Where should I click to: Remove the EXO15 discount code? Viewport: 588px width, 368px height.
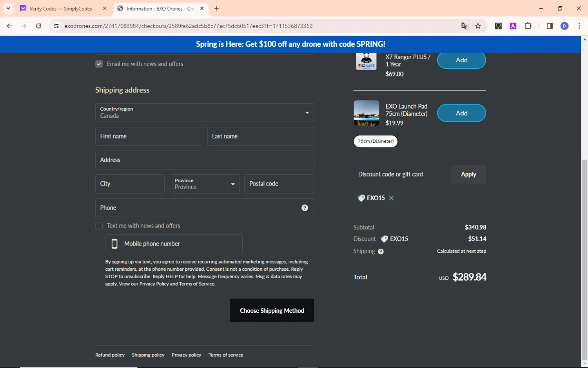pyautogui.click(x=391, y=198)
